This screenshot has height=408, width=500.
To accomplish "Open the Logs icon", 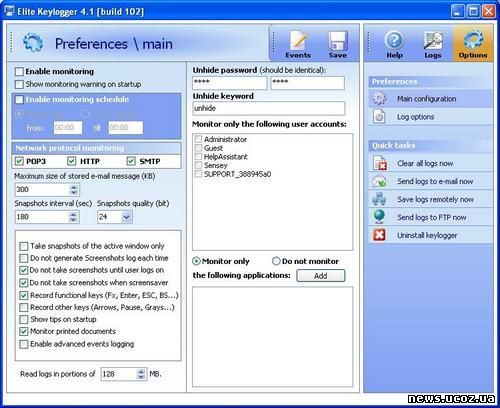I will pos(433,44).
